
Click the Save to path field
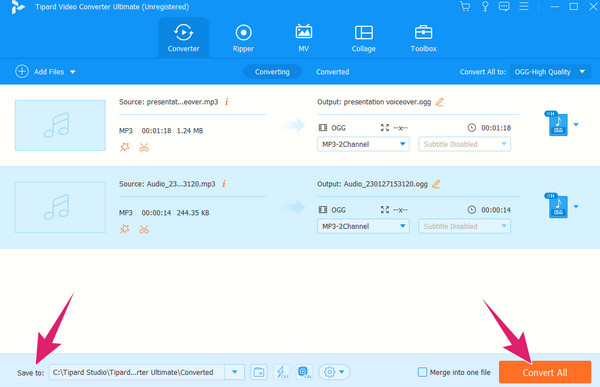point(137,372)
